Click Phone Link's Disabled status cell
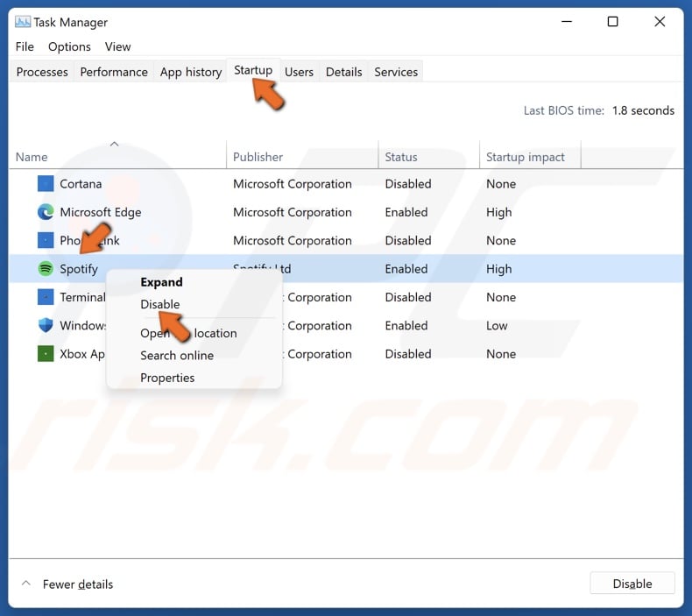This screenshot has height=616, width=692. pyautogui.click(x=408, y=240)
